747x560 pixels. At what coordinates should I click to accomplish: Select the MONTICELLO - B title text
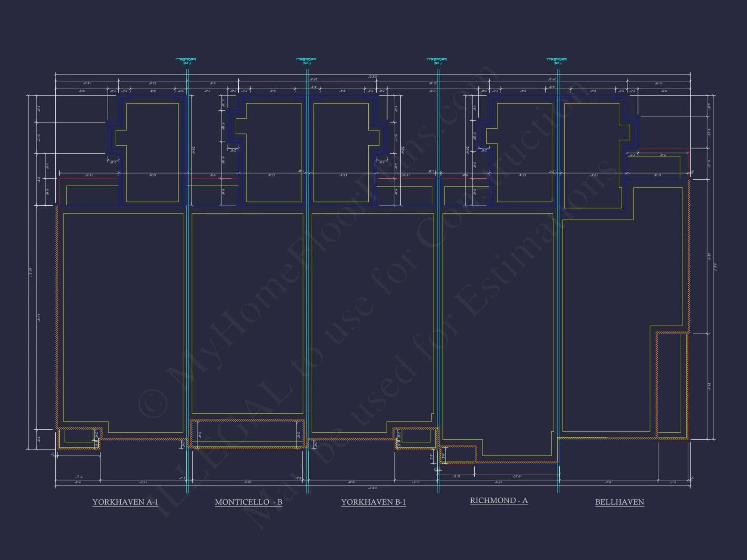pos(248,502)
